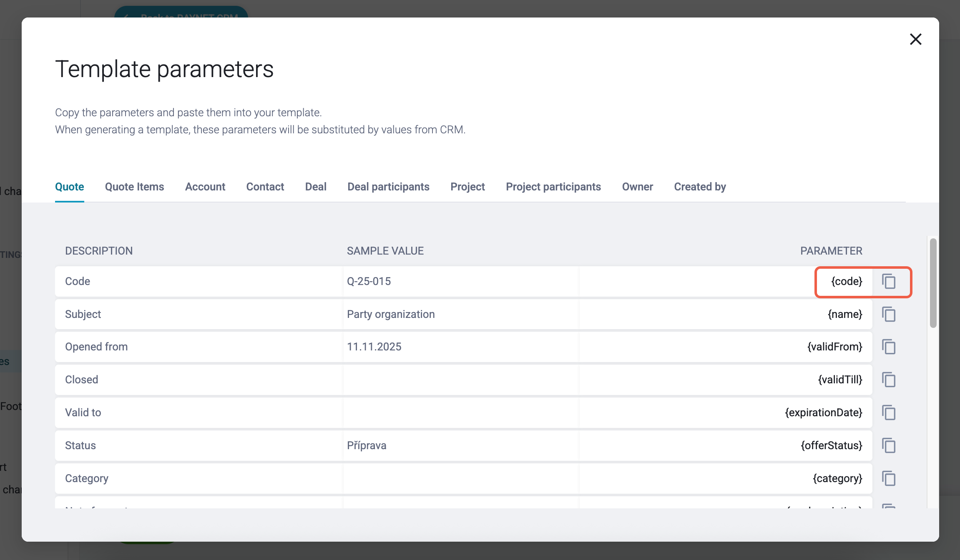Image resolution: width=960 pixels, height=560 pixels.
Task: Select the Owner tab
Action: 638,187
